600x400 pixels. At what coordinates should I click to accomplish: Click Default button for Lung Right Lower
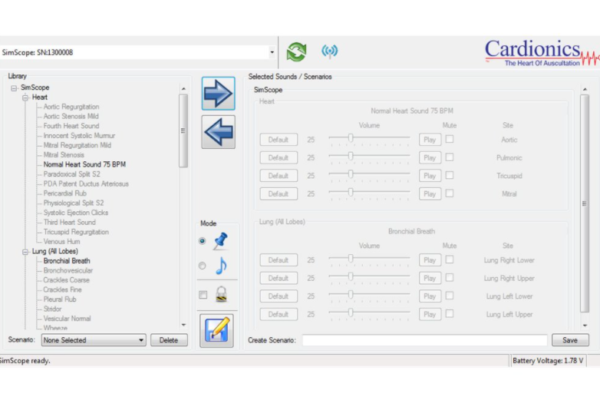coord(278,260)
